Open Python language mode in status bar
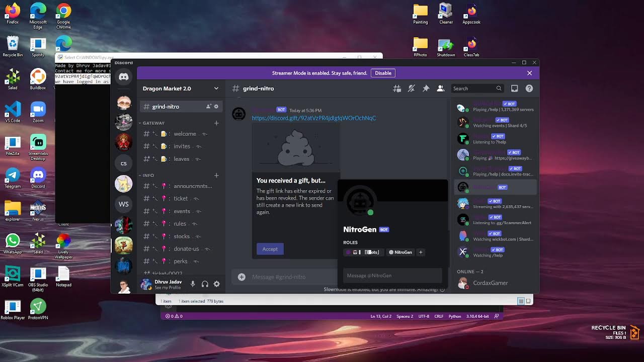Image resolution: width=644 pixels, height=362 pixels. pos(455,316)
